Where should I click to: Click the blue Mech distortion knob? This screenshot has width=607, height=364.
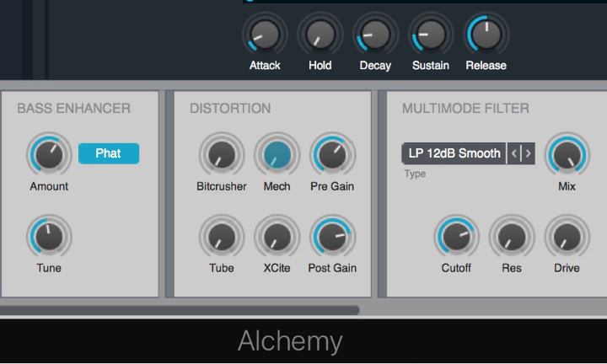click(277, 154)
